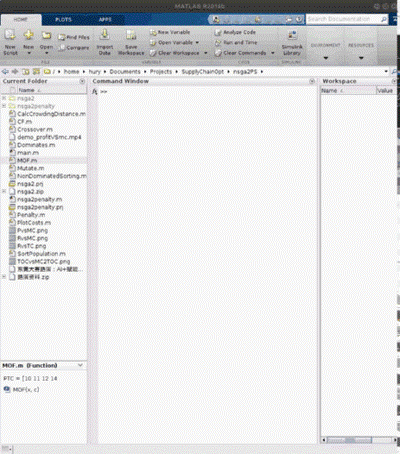This screenshot has height=454, width=400.
Task: Open the Clear Commands dropdown arrow
Action: (273, 53)
